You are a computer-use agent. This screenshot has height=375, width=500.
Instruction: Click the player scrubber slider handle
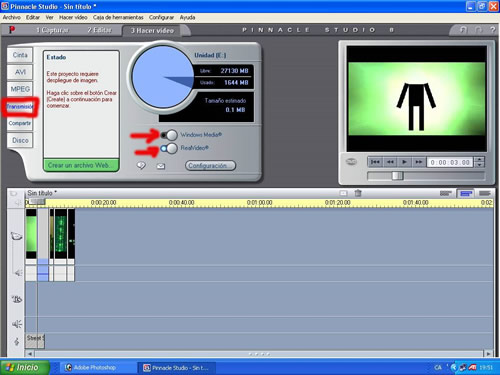point(397,176)
